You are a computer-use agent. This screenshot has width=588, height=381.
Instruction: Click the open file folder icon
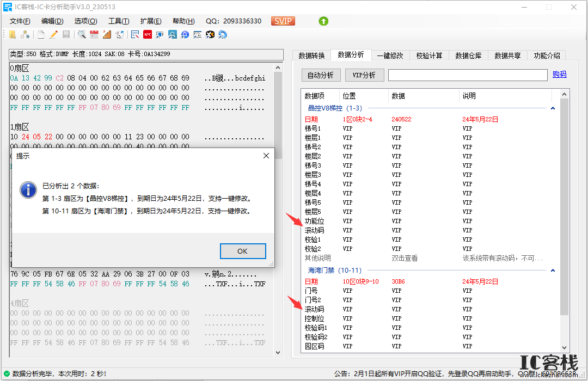point(13,34)
